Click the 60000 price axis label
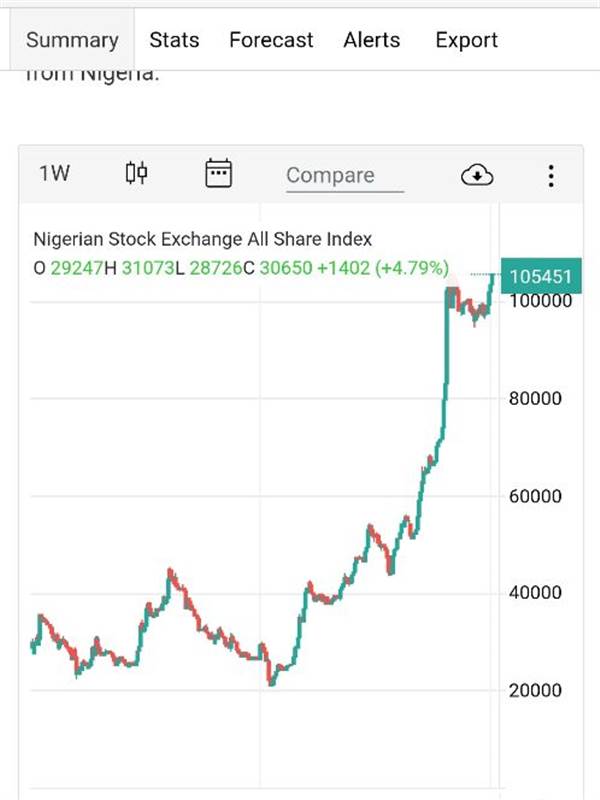The image size is (600, 800). (535, 496)
